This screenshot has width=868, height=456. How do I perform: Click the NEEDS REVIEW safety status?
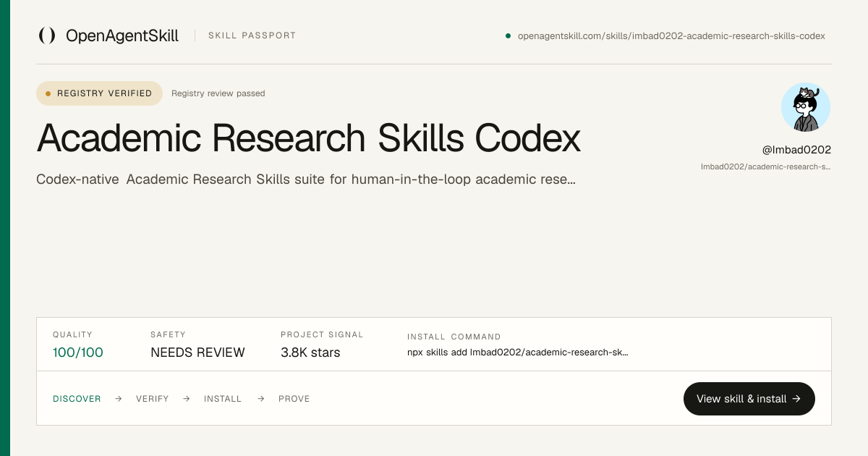point(197,352)
